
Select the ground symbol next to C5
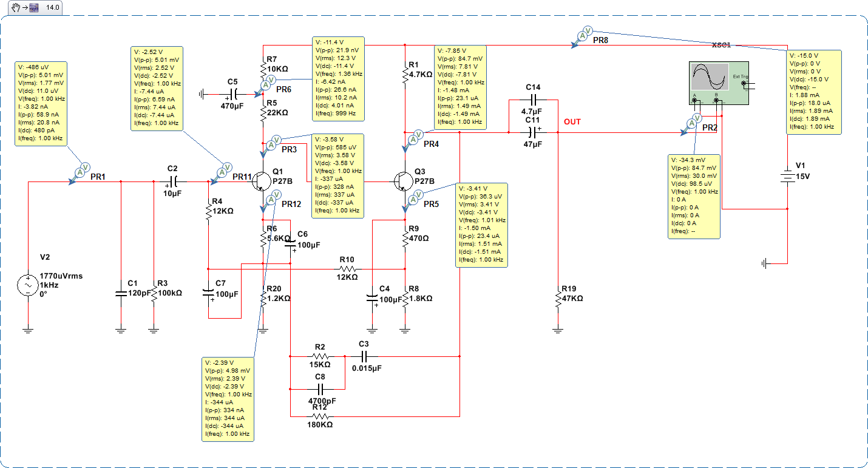[202, 95]
